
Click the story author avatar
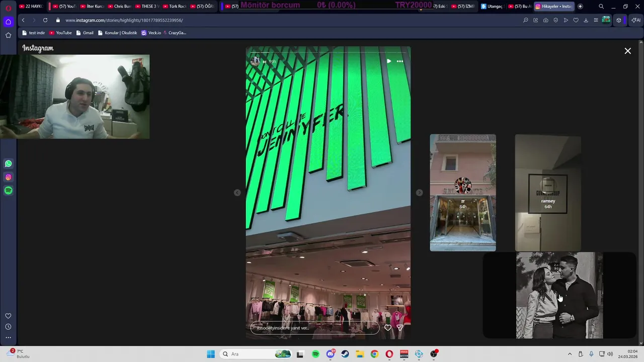coord(256,61)
